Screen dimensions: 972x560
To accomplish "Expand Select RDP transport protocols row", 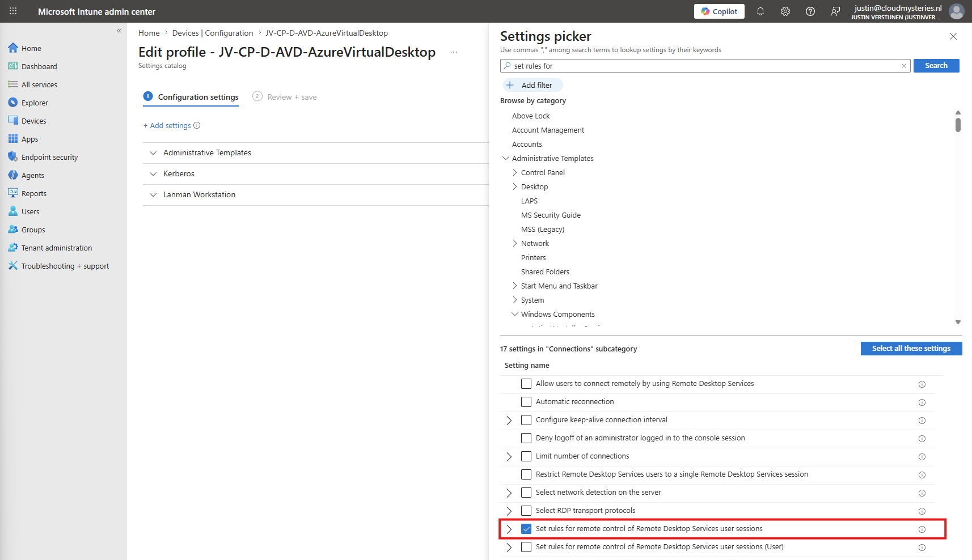I will pyautogui.click(x=509, y=511).
